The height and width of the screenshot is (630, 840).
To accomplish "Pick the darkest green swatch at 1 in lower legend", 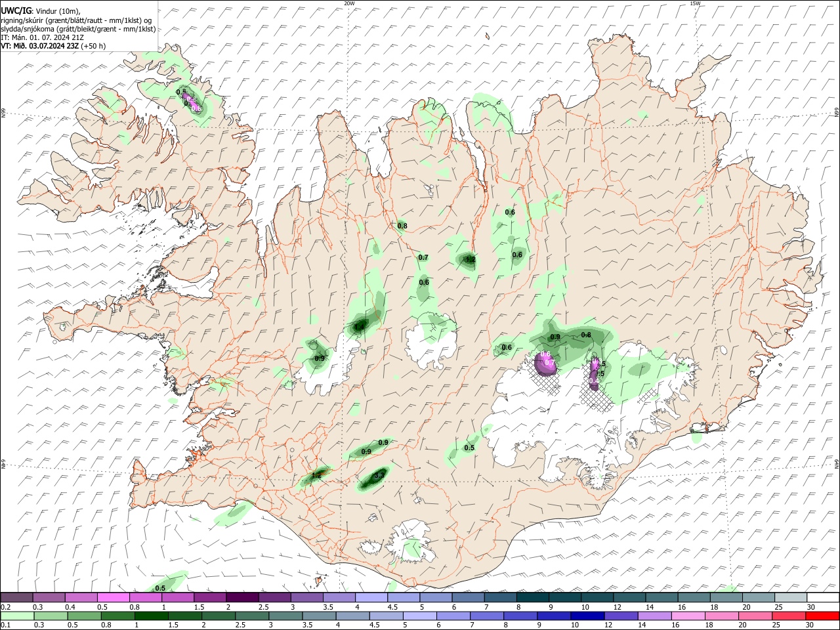I will 152,616.
